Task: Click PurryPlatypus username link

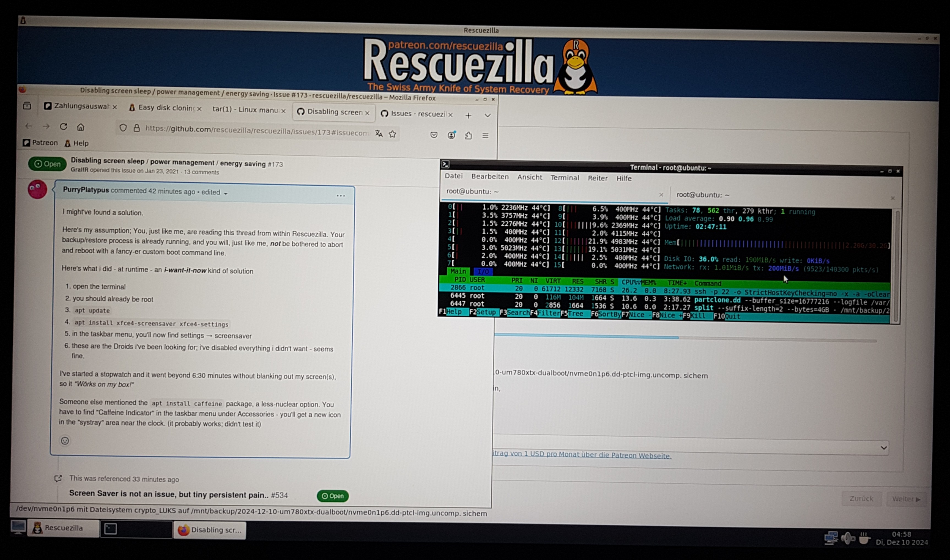Action: [86, 190]
